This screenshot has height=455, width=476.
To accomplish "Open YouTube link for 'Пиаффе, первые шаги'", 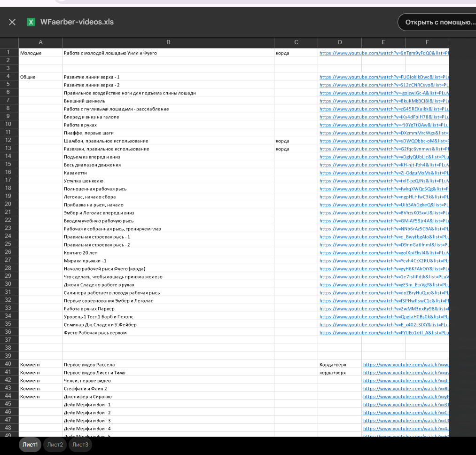I will [x=384, y=133].
